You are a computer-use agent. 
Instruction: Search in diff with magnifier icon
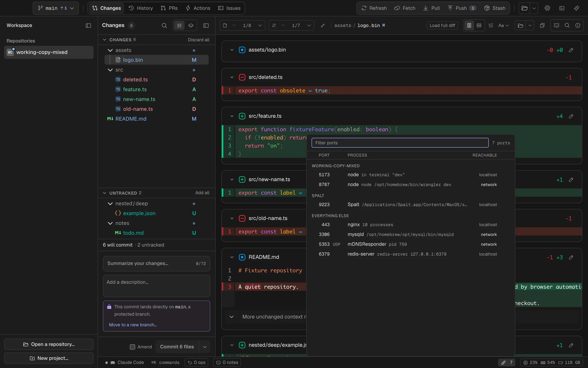click(567, 25)
